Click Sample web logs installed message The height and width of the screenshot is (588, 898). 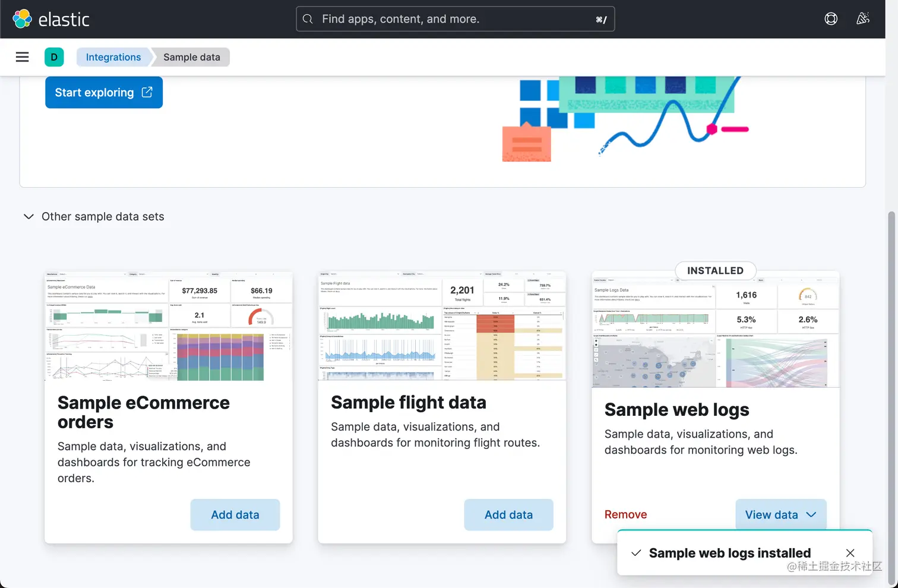[x=730, y=553]
